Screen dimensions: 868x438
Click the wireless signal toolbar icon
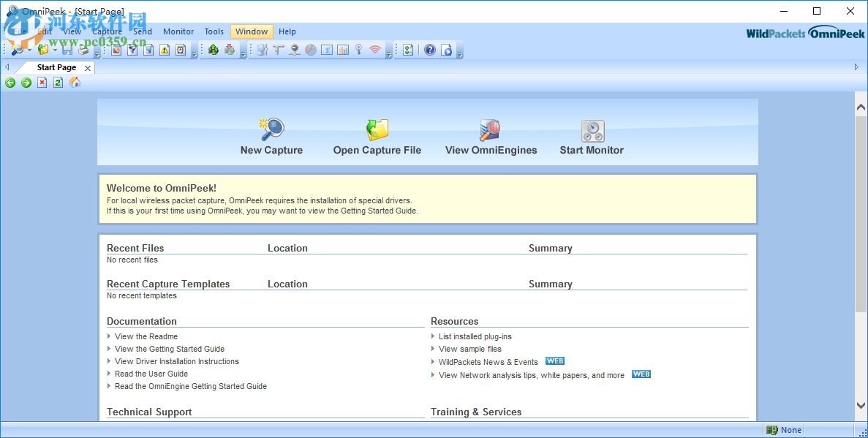(x=375, y=50)
